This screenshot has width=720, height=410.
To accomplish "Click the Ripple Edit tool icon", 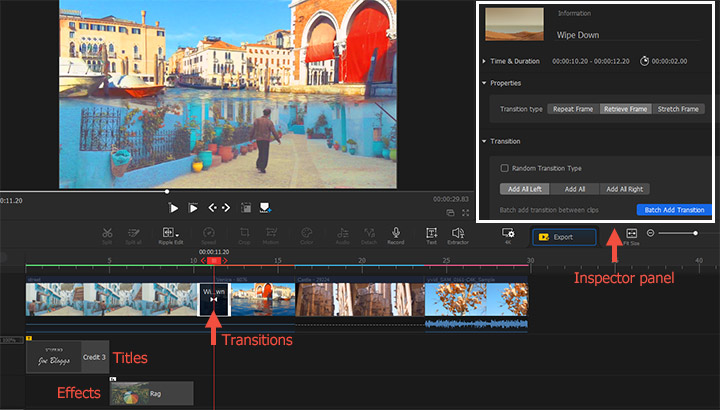I will [x=168, y=232].
